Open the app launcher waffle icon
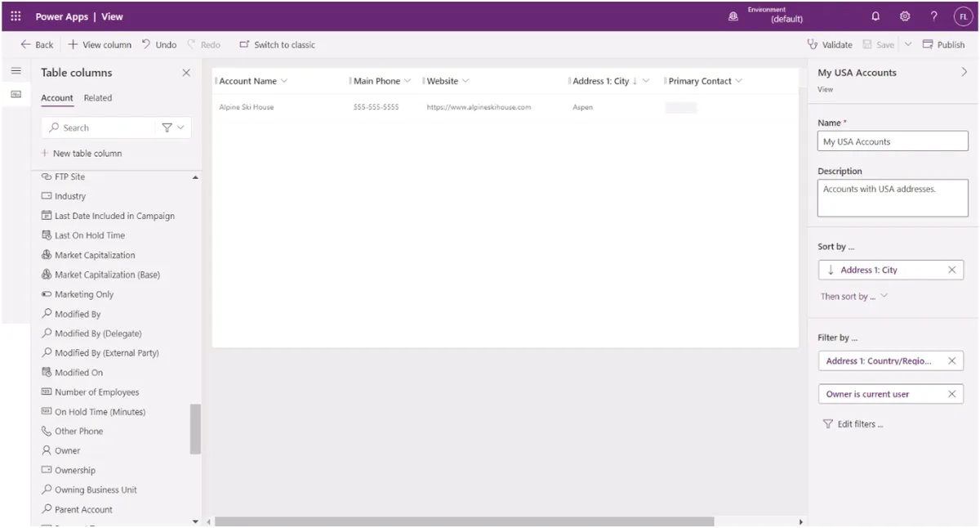This screenshot has height=528, width=980. click(16, 16)
